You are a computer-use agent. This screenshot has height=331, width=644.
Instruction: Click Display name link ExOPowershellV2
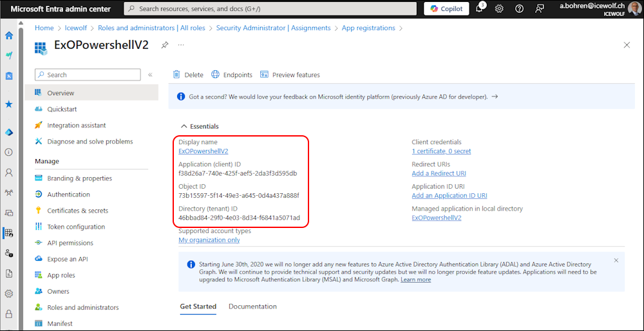(x=204, y=151)
